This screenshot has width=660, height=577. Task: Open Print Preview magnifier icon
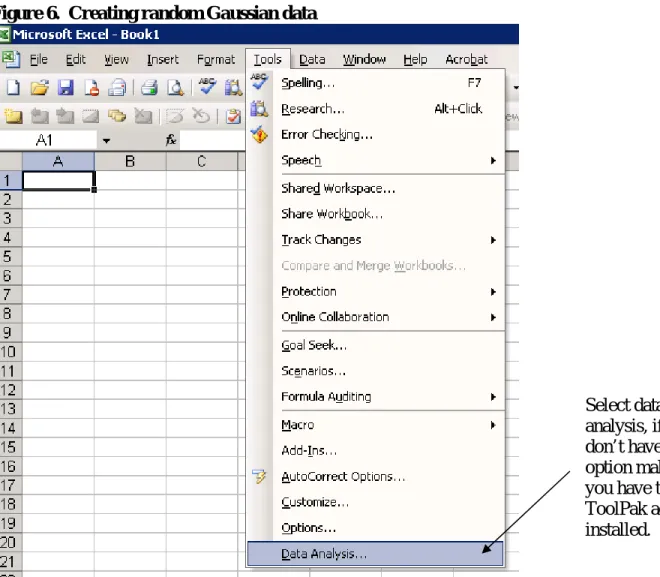175,88
